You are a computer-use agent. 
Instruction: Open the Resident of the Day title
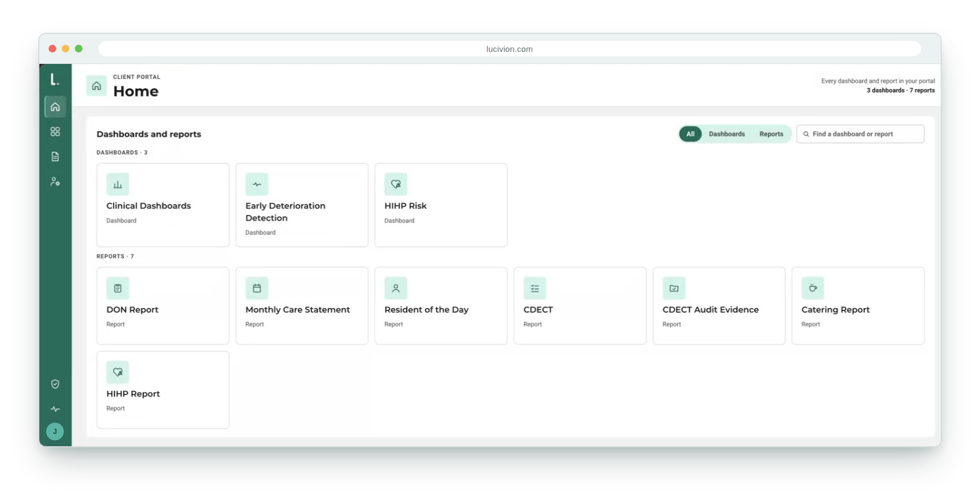click(x=427, y=310)
